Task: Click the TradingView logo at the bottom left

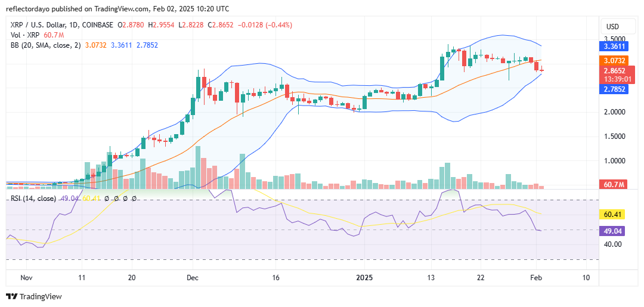Action: coord(33,297)
